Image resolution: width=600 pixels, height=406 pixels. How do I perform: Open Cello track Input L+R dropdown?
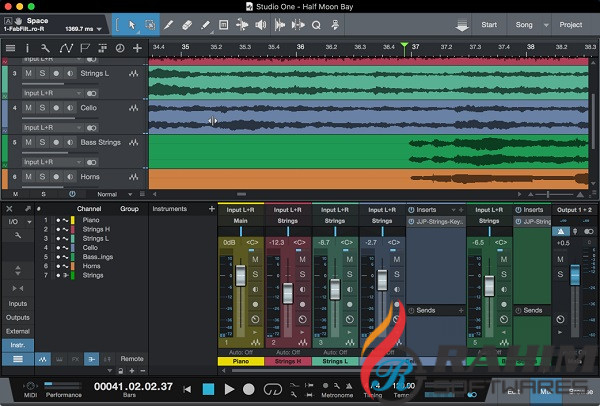[x=52, y=127]
